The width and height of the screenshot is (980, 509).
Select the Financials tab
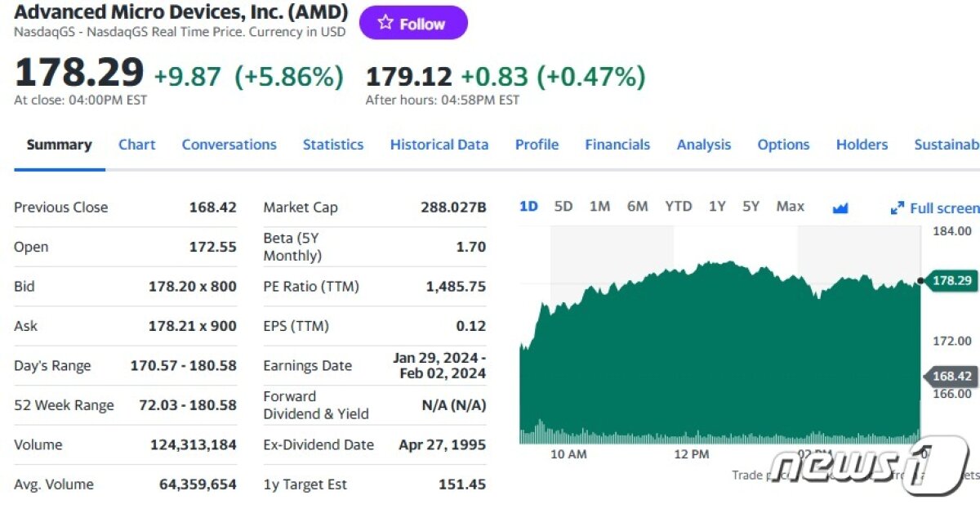click(x=617, y=145)
